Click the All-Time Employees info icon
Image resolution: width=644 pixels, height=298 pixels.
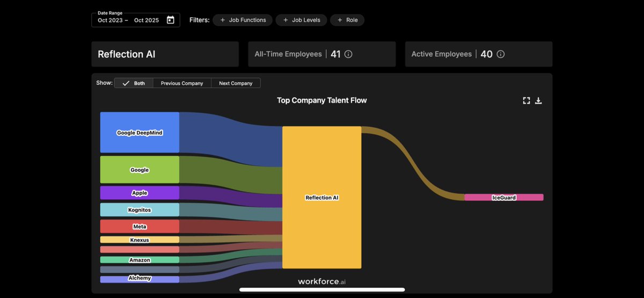[348, 54]
